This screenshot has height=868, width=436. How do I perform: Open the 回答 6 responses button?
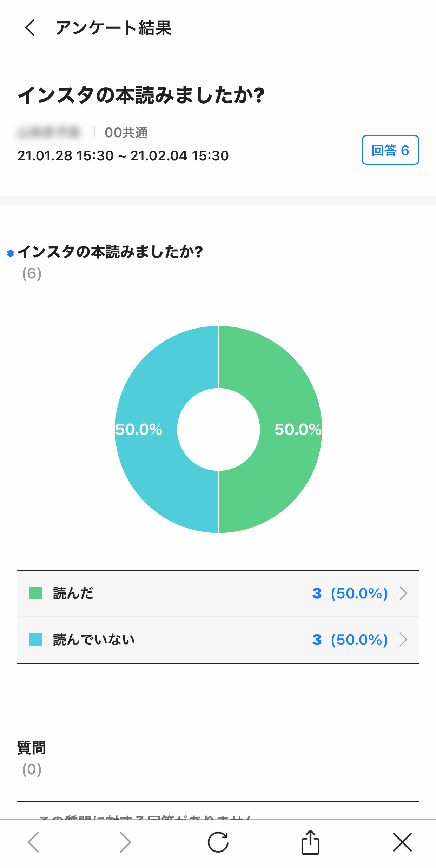390,150
